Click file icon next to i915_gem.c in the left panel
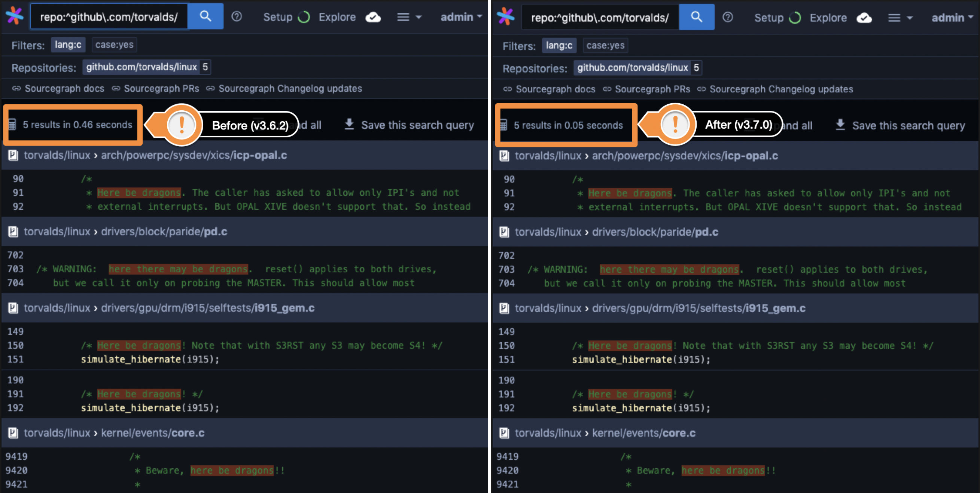 pyautogui.click(x=13, y=308)
